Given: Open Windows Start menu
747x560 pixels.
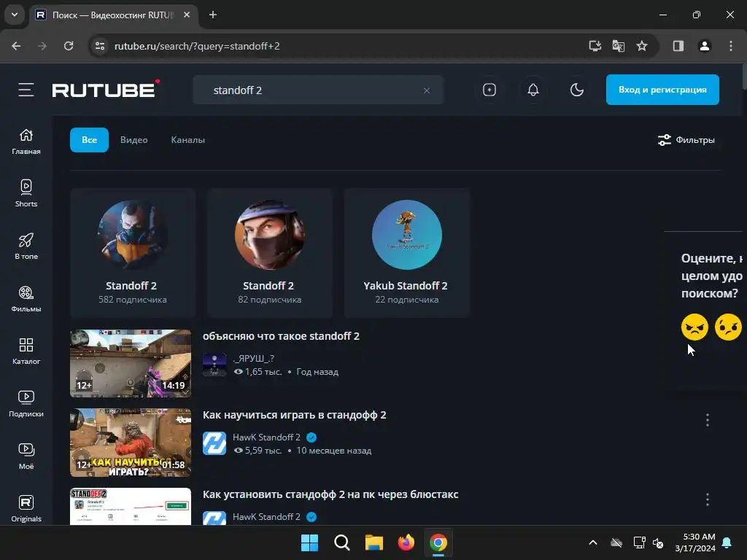Looking at the screenshot, I should [309, 542].
